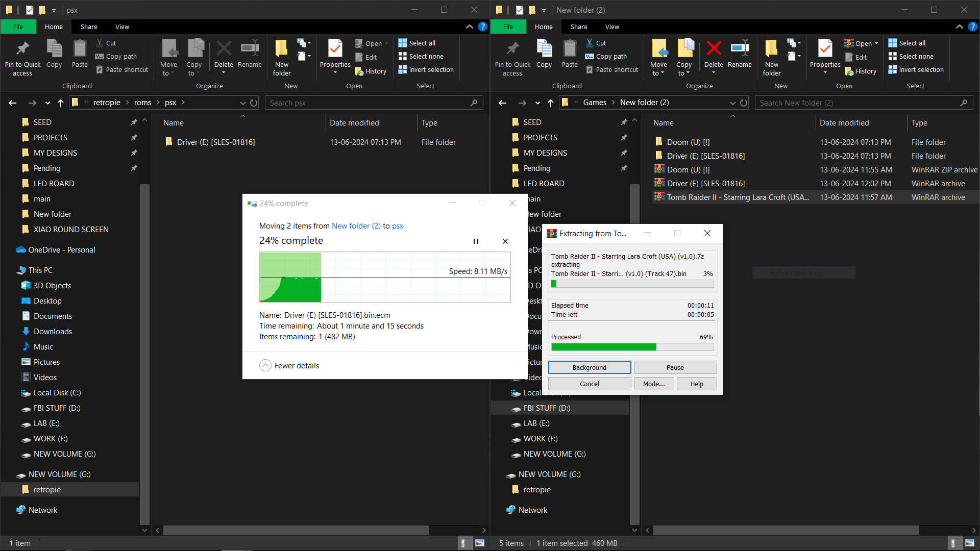Sort by Date modified in psx window
Screen dimensions: 980x551
(x=354, y=123)
